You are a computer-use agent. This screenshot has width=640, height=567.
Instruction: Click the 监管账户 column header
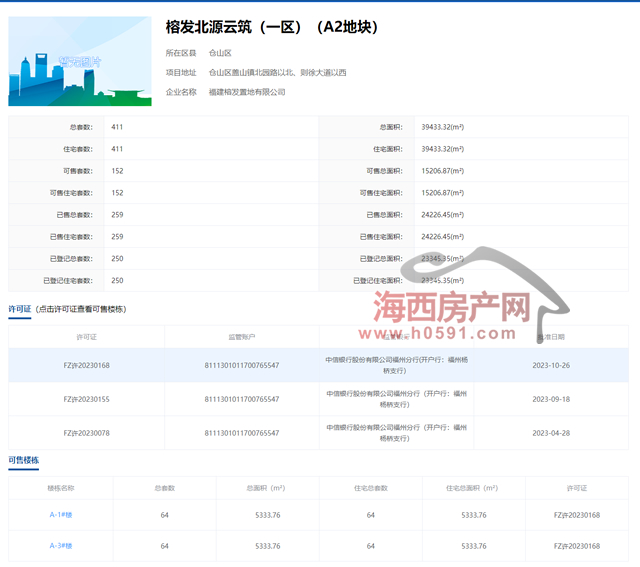(242, 337)
